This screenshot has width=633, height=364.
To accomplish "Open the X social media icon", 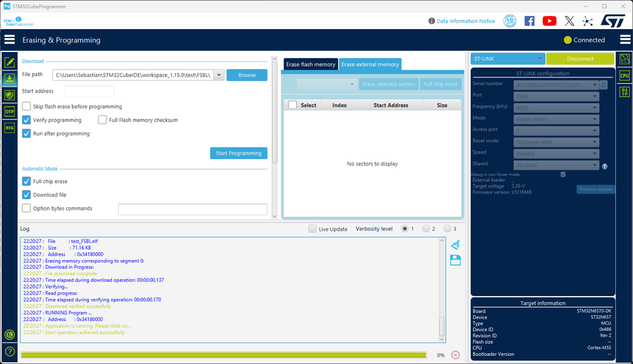I will [569, 21].
